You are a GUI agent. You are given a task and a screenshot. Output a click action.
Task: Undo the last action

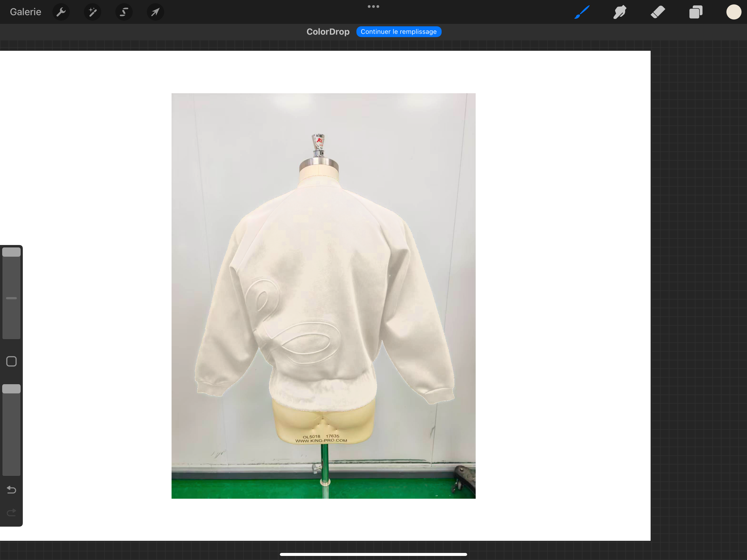[x=11, y=489]
